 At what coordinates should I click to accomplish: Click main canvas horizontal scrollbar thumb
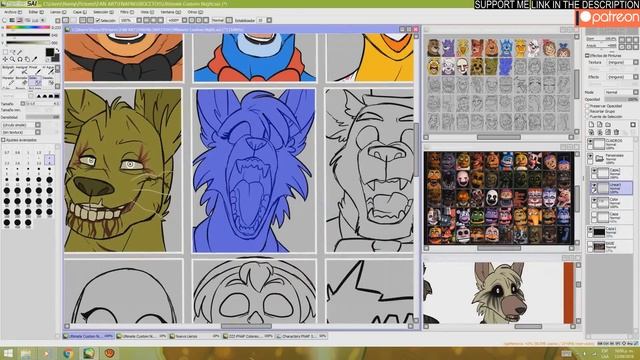click(x=246, y=326)
